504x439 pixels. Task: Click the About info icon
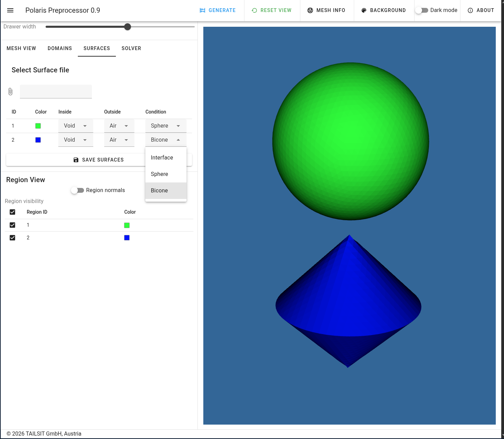pyautogui.click(x=470, y=10)
